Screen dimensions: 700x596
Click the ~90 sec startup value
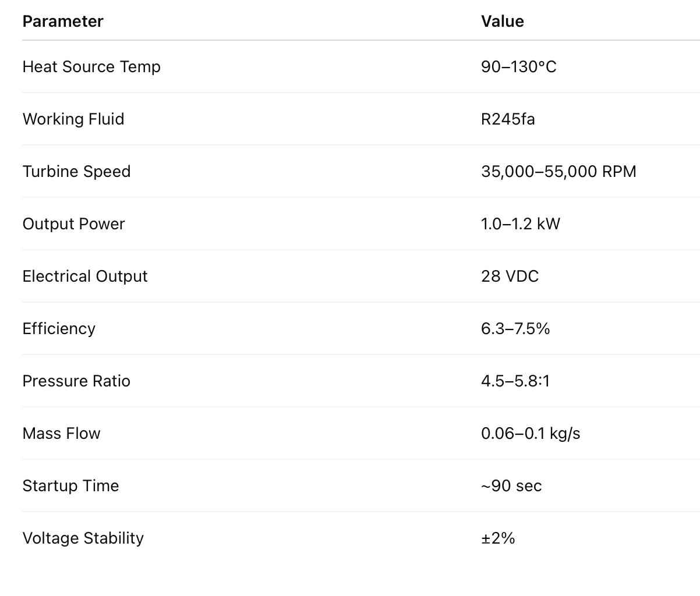[x=511, y=486]
